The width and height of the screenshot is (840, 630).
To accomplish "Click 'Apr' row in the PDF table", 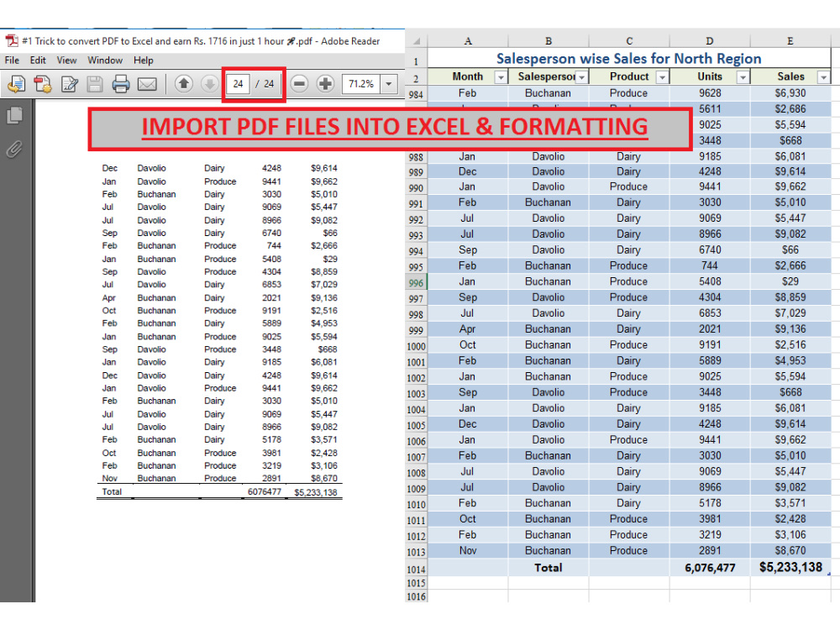I will pos(219,298).
